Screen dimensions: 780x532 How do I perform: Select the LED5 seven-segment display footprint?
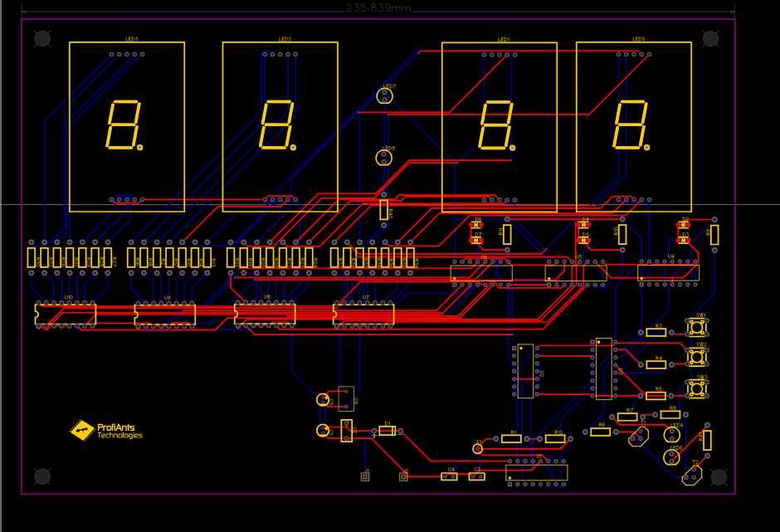coord(634,127)
